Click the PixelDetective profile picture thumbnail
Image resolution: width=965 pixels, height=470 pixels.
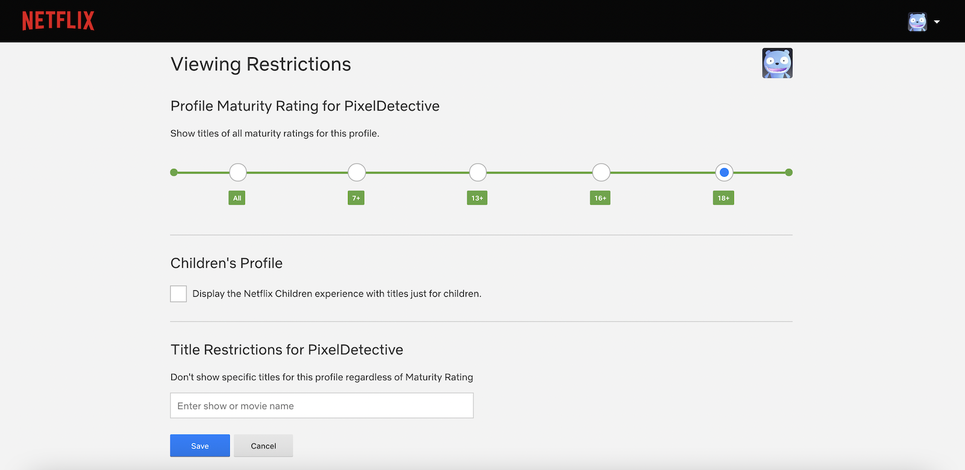(777, 63)
